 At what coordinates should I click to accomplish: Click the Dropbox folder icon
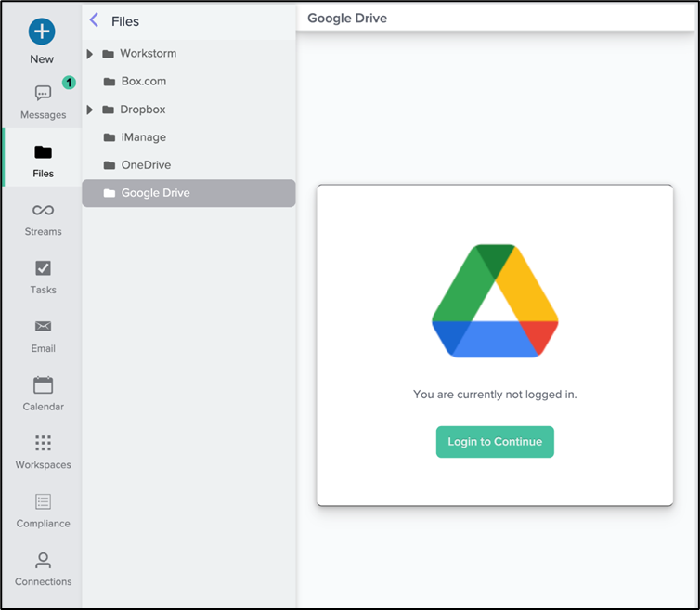(108, 110)
